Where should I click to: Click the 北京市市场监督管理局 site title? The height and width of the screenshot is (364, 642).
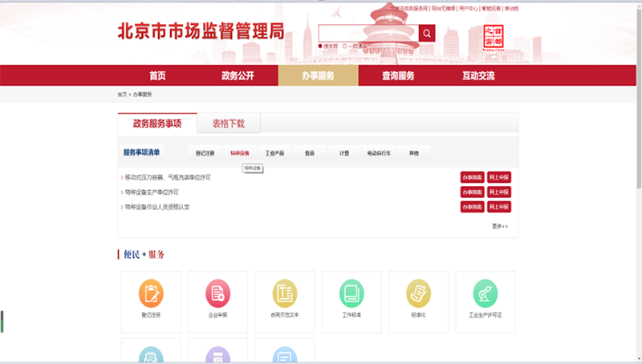[201, 31]
